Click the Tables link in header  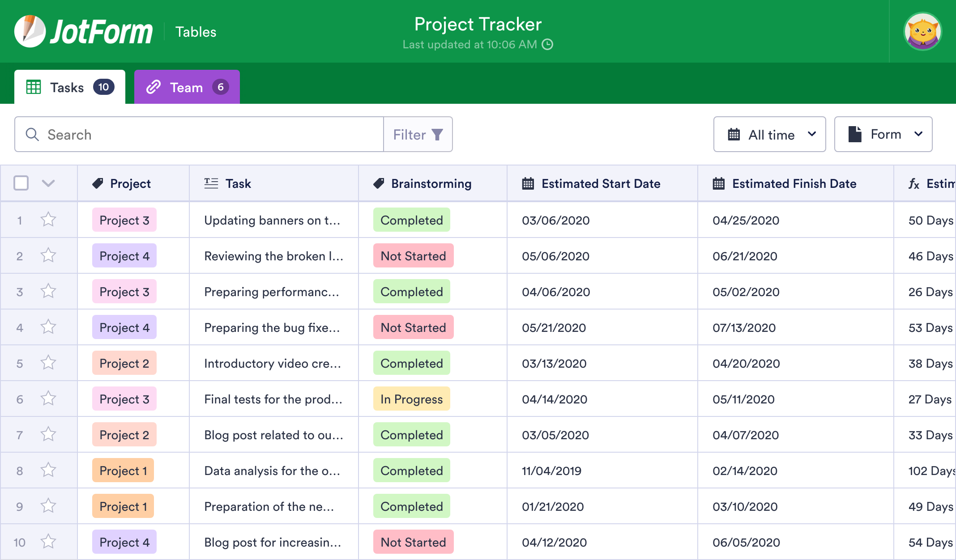pyautogui.click(x=196, y=32)
